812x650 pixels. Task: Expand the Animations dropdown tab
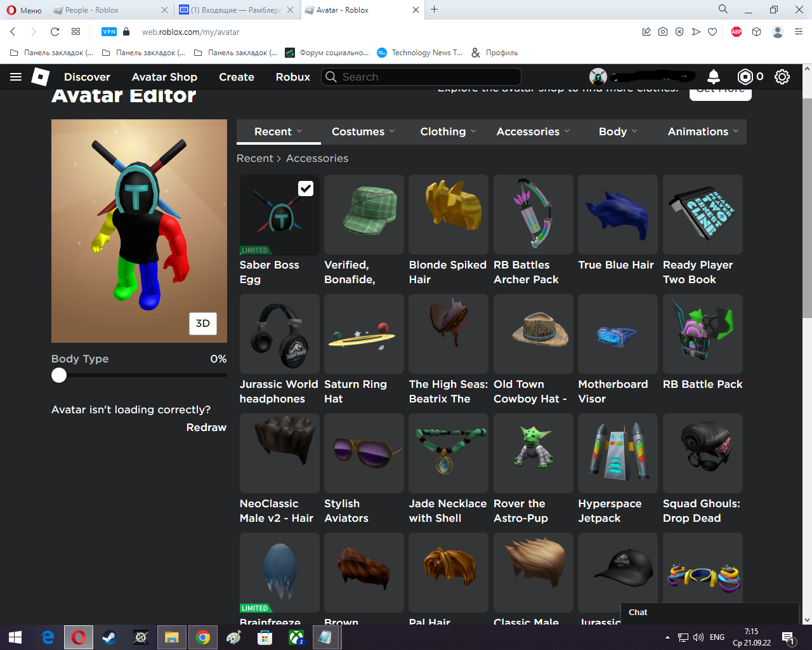(x=703, y=131)
